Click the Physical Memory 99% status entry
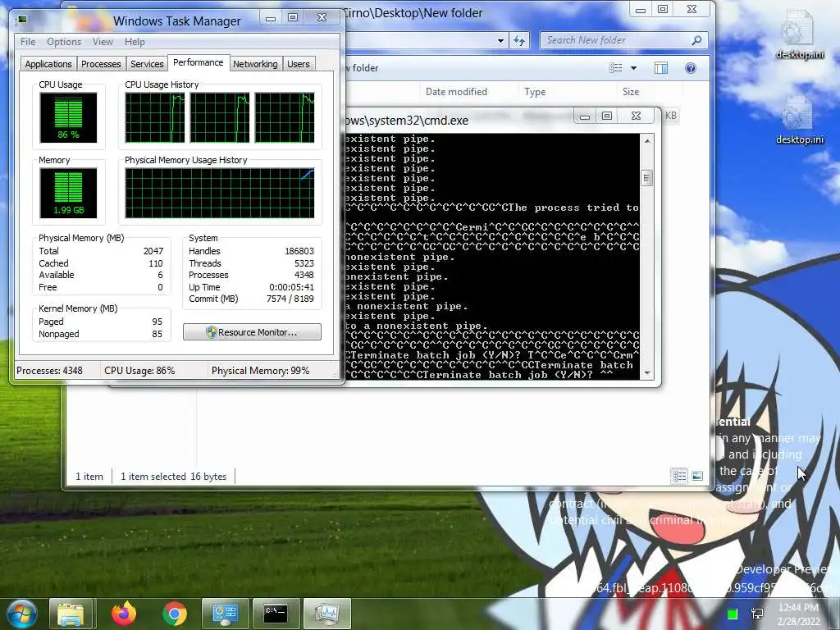840x630 pixels. [x=260, y=371]
